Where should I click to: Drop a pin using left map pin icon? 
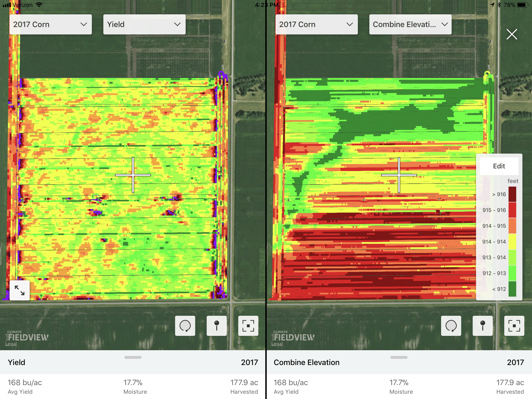[216, 326]
